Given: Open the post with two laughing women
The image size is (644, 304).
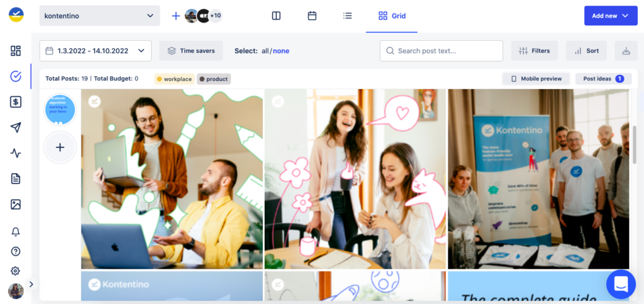Looking at the screenshot, I should pyautogui.click(x=355, y=179).
